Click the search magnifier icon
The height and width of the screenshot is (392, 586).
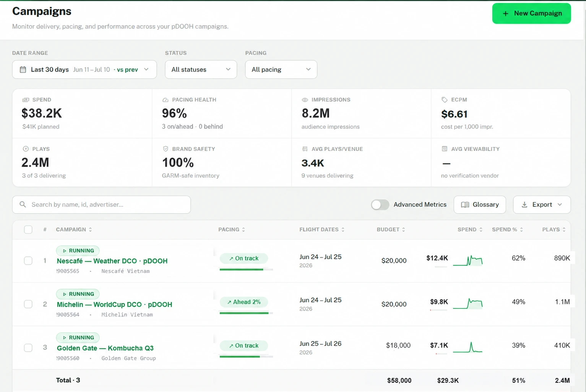[23, 205]
